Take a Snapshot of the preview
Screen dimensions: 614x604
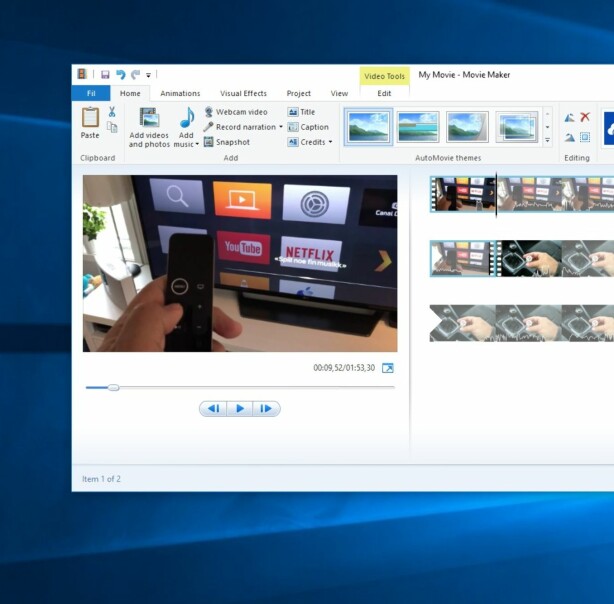[227, 142]
